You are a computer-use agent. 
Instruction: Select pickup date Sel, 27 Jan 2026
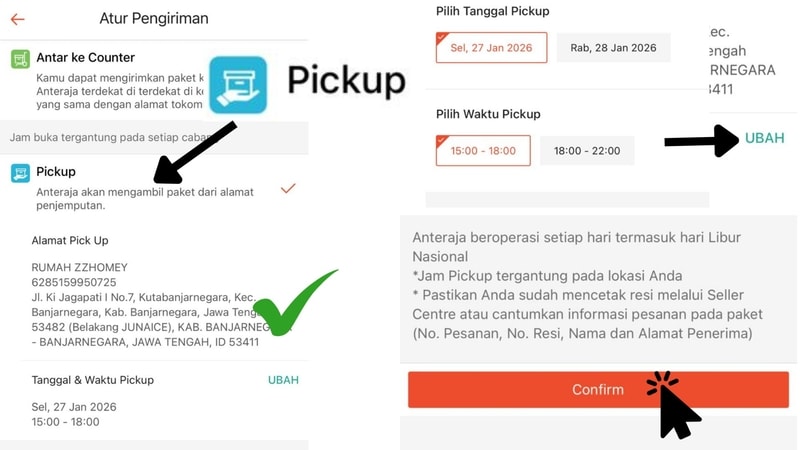pyautogui.click(x=491, y=47)
